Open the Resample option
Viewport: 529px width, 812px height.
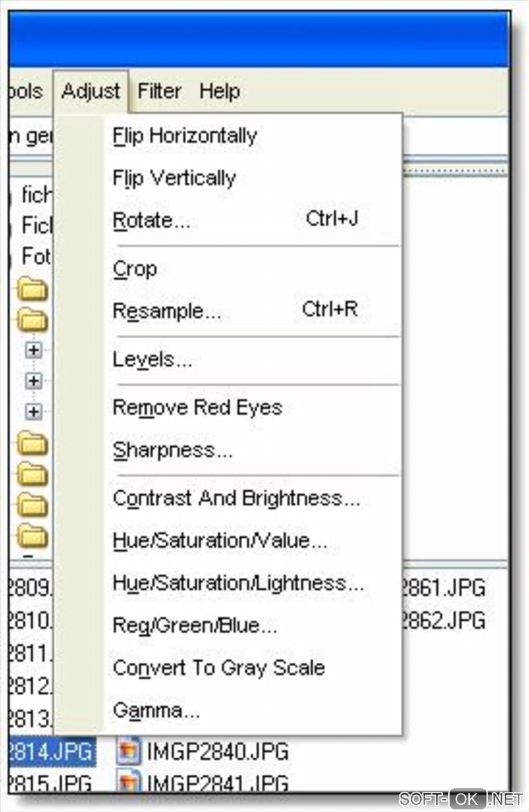click(x=167, y=311)
